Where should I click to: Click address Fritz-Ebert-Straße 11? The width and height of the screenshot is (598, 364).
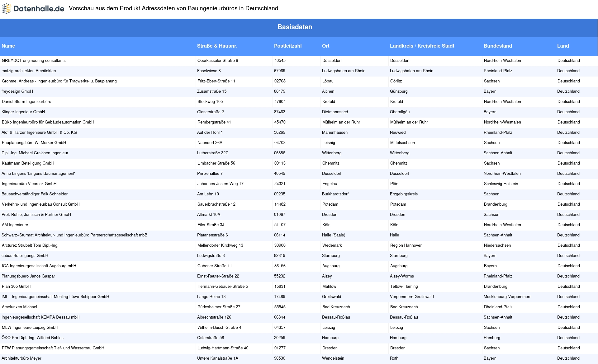click(216, 81)
